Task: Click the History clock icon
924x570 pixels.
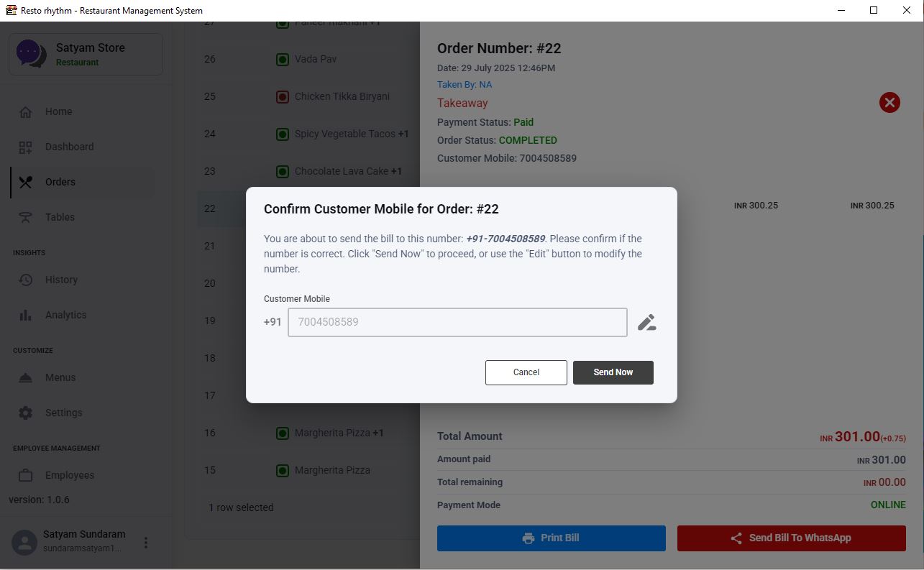Action: pyautogui.click(x=26, y=280)
